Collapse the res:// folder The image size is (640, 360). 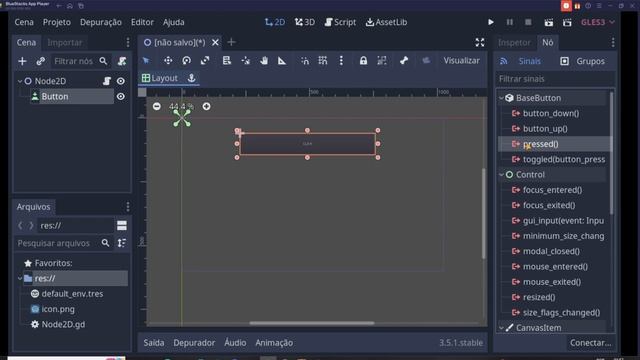(x=20, y=278)
